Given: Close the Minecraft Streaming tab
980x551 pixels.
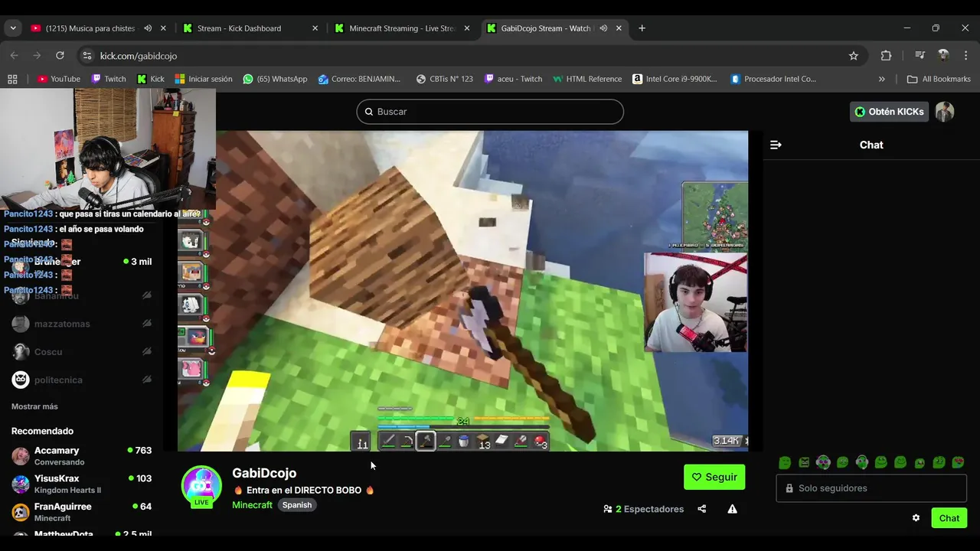Looking at the screenshot, I should click(467, 28).
